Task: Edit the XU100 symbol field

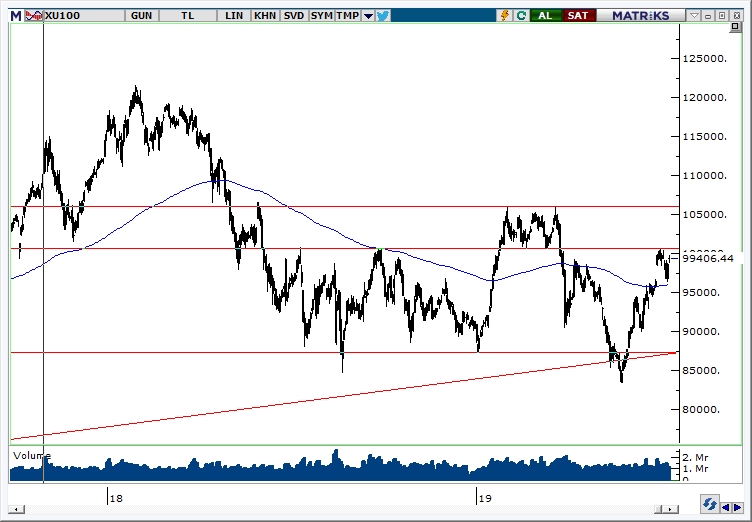Action: click(x=84, y=16)
